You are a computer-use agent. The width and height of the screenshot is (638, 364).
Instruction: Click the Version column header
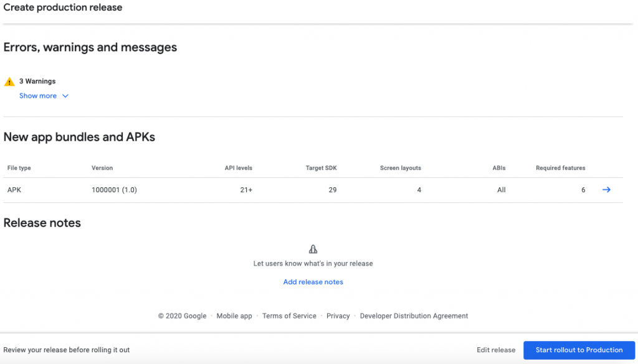coord(102,168)
